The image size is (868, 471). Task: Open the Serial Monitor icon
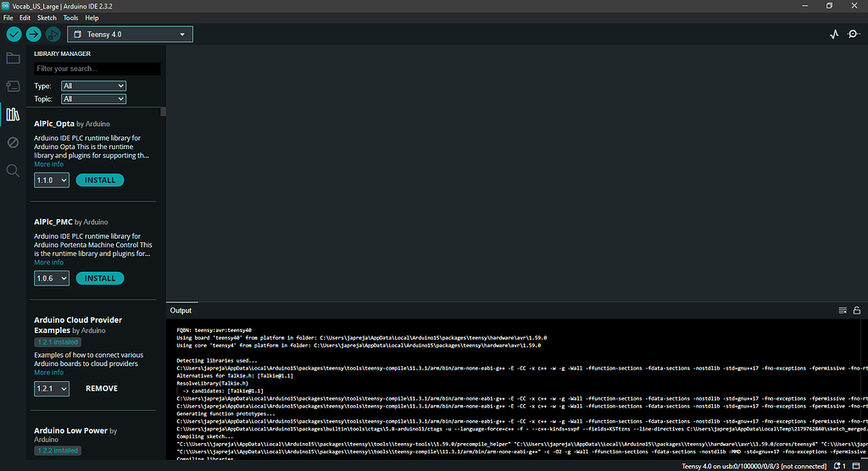[x=854, y=35]
